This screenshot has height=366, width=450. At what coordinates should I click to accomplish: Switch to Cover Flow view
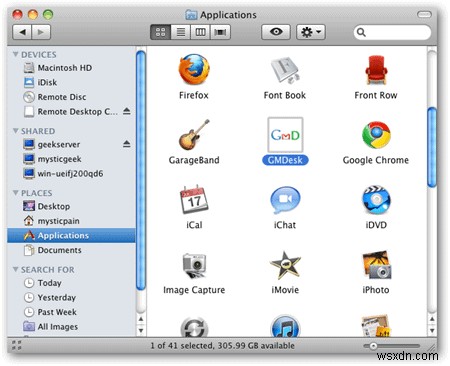pos(220,32)
